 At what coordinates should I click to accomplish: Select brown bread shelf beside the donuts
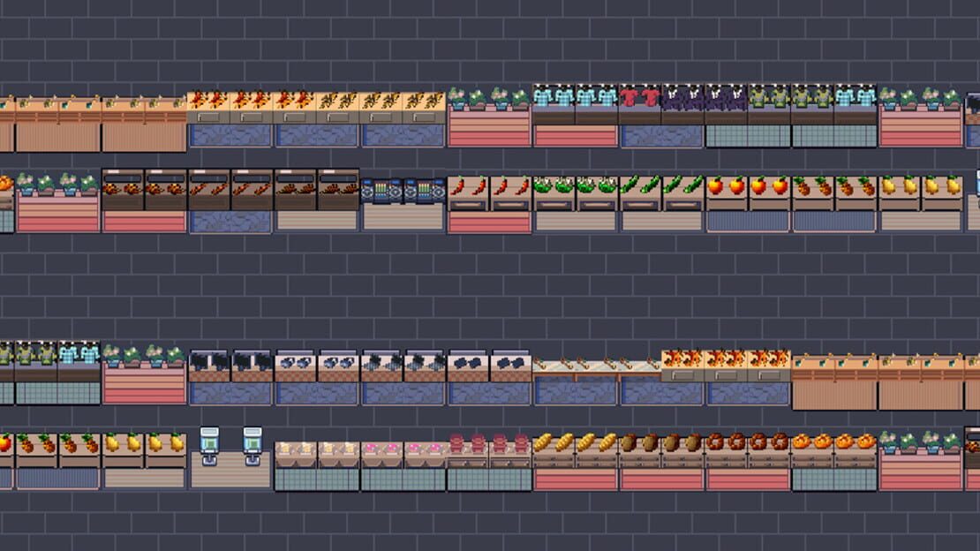pyautogui.click(x=661, y=462)
